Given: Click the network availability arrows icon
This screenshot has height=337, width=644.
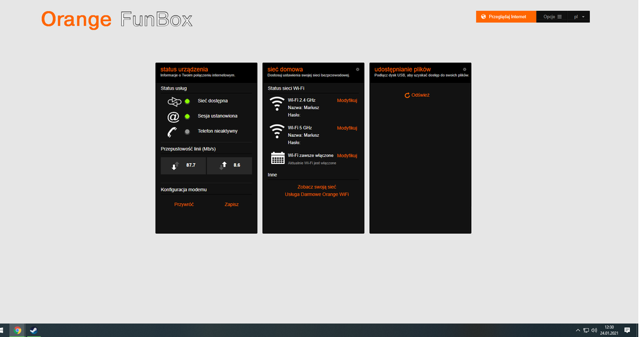Looking at the screenshot, I should point(173,101).
